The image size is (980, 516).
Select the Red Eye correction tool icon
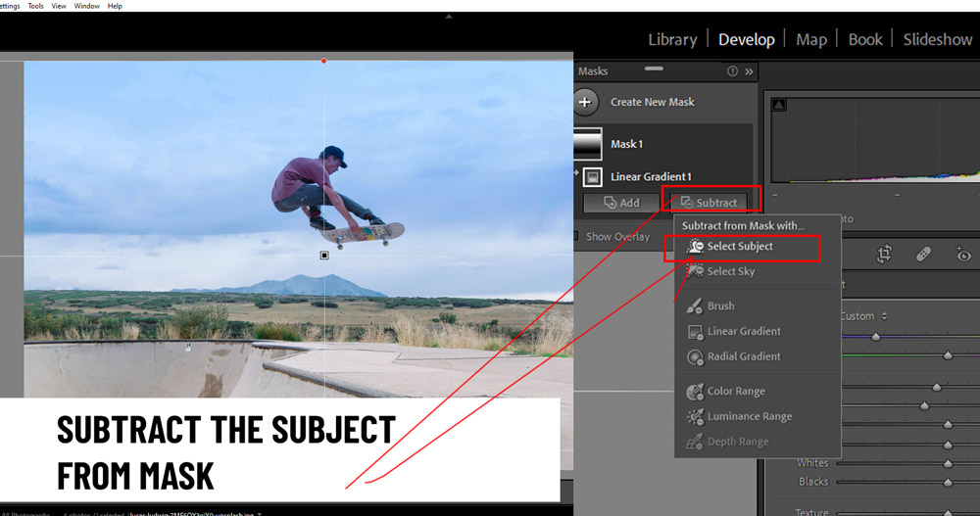pos(963,254)
